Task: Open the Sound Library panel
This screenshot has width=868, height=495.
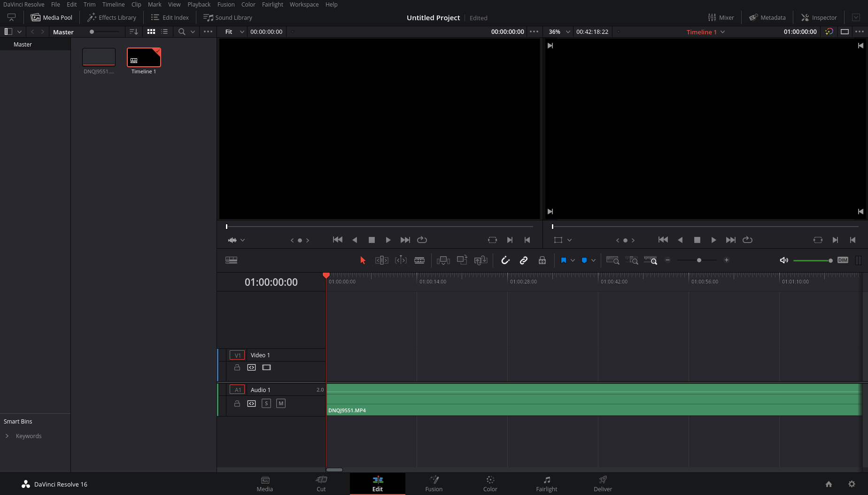Action: pos(228,17)
